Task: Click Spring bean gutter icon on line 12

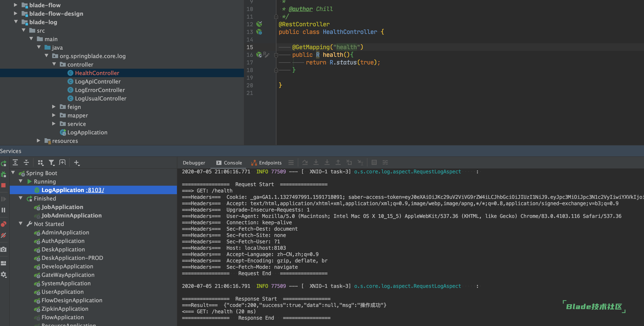Action: 259,24
